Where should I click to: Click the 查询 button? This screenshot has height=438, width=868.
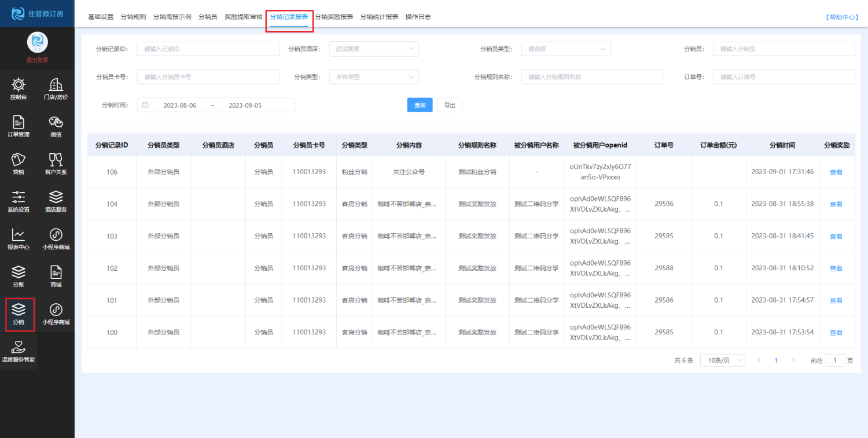tap(420, 105)
